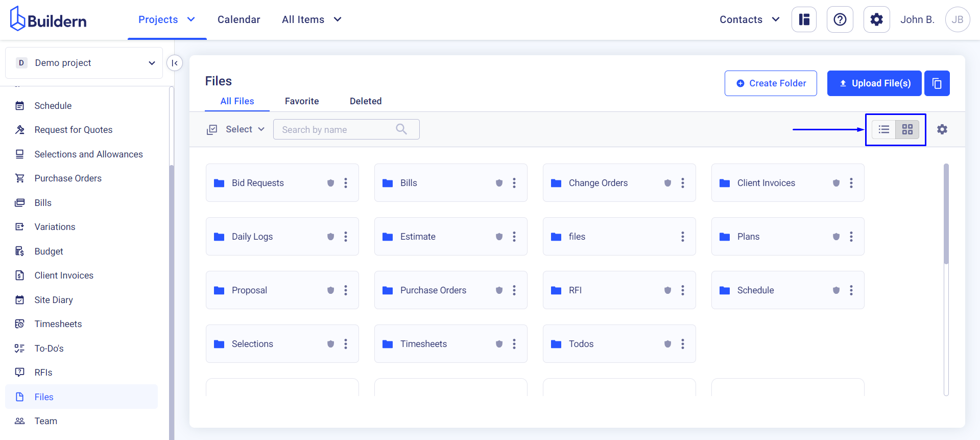Open options menu for Todos folder
The height and width of the screenshot is (440, 980).
[x=683, y=344]
